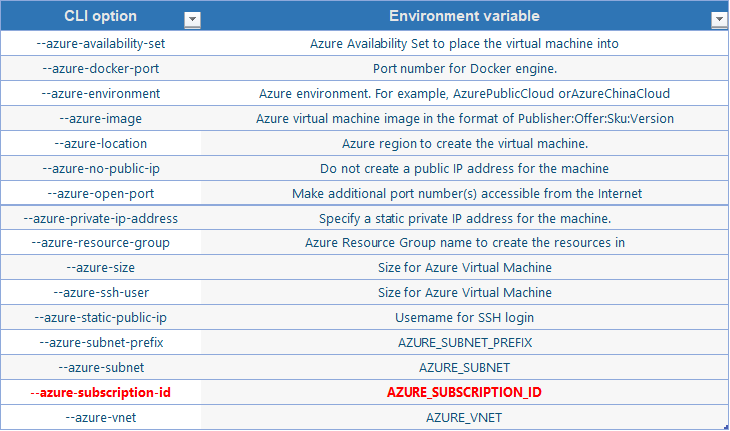Screen dimensions: 730x431
Task: Click the --azure-private-ip-address cell
Action: [x=101, y=218]
